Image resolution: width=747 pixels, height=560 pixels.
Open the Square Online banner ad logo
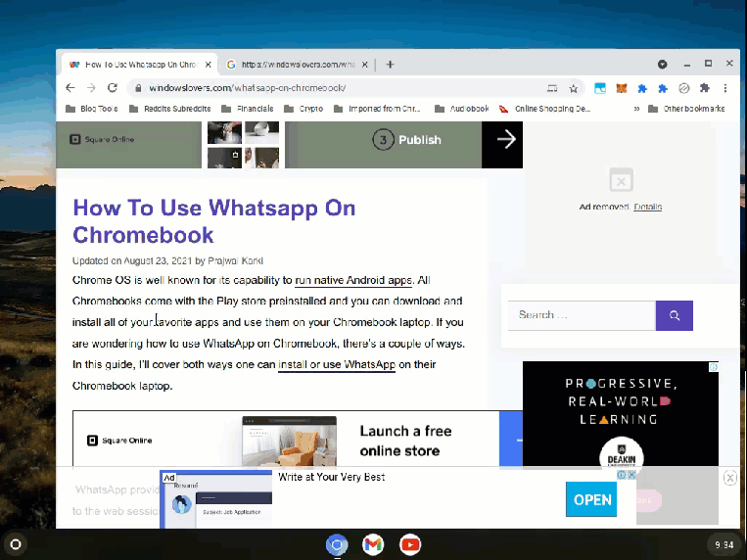(103, 139)
